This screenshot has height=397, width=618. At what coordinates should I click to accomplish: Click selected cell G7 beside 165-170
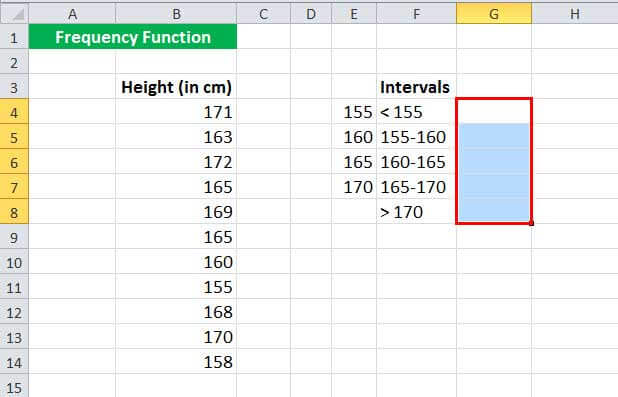click(x=494, y=186)
